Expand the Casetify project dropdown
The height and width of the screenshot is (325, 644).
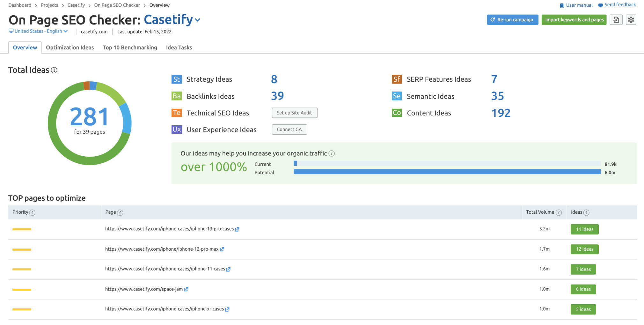pos(198,20)
